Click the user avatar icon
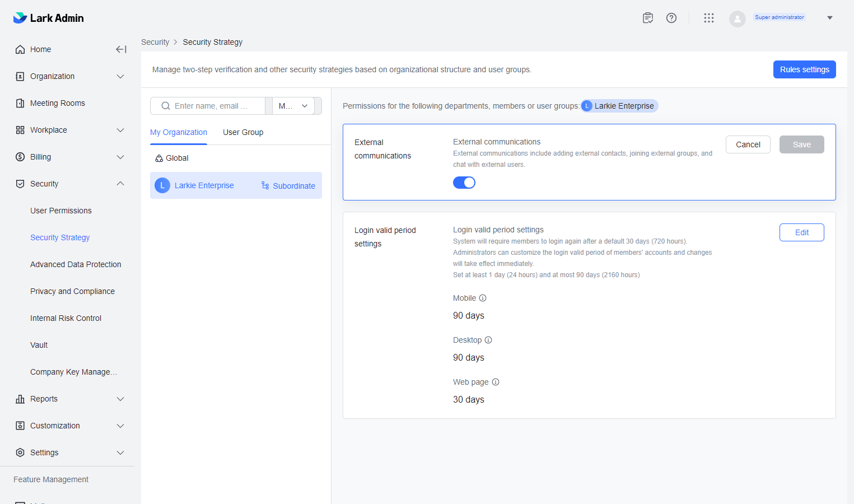Viewport: 854px width, 504px height. [x=738, y=19]
